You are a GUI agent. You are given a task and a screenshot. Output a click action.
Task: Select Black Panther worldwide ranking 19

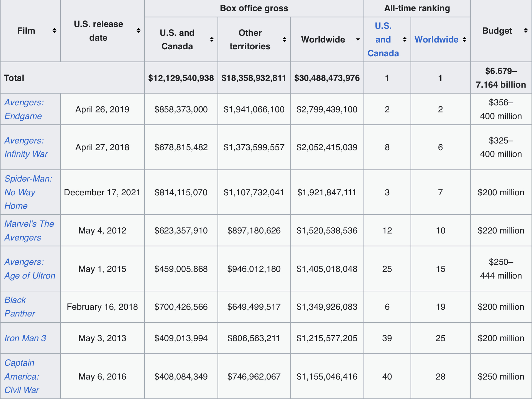tap(440, 307)
